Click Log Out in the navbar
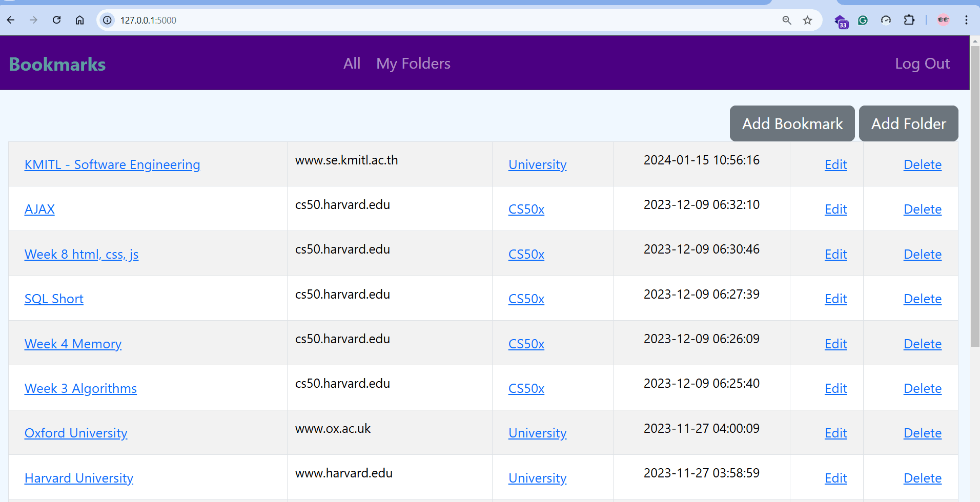Viewport: 980px width, 502px height. (922, 64)
